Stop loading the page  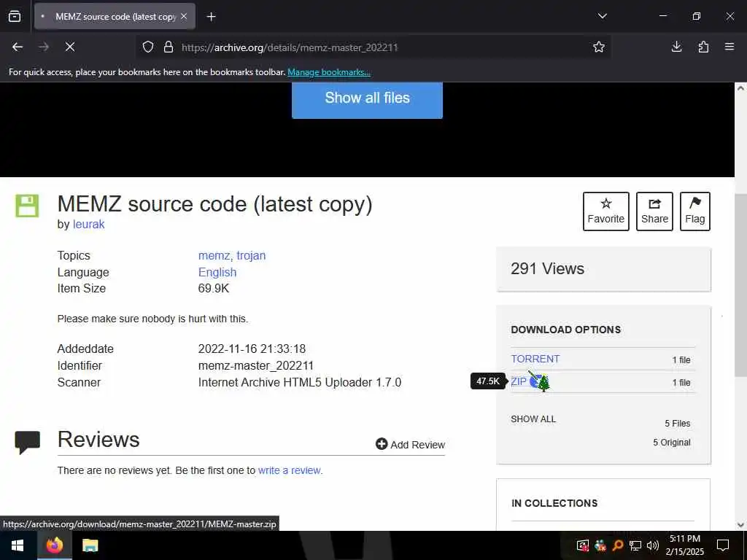pyautogui.click(x=69, y=47)
